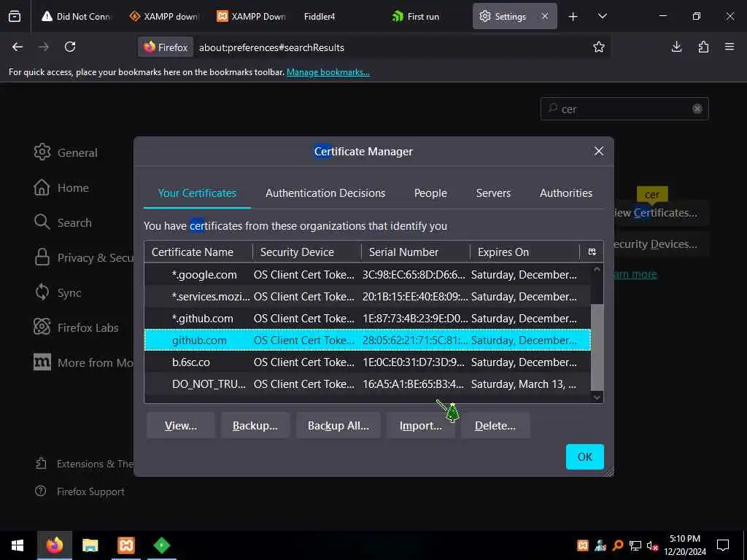The image size is (747, 560).
Task: Select the DO_NOT_TRU... certificate row
Action: (x=368, y=384)
